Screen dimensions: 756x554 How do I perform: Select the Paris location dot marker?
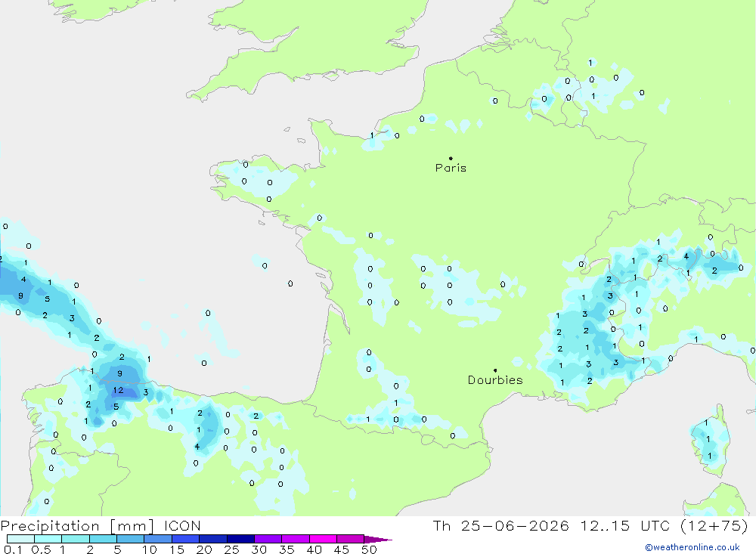[x=451, y=158]
